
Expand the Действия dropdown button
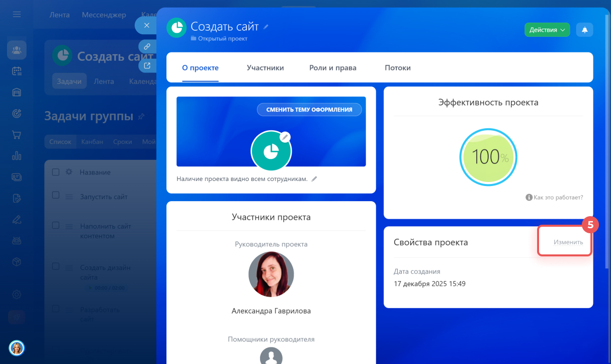547,30
